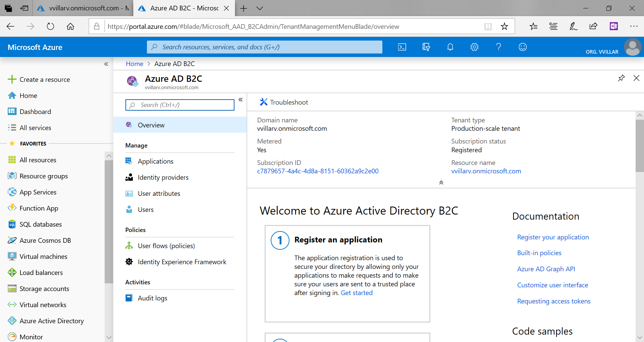This screenshot has height=342, width=644.
Task: Open the portal settings gear
Action: (474, 47)
